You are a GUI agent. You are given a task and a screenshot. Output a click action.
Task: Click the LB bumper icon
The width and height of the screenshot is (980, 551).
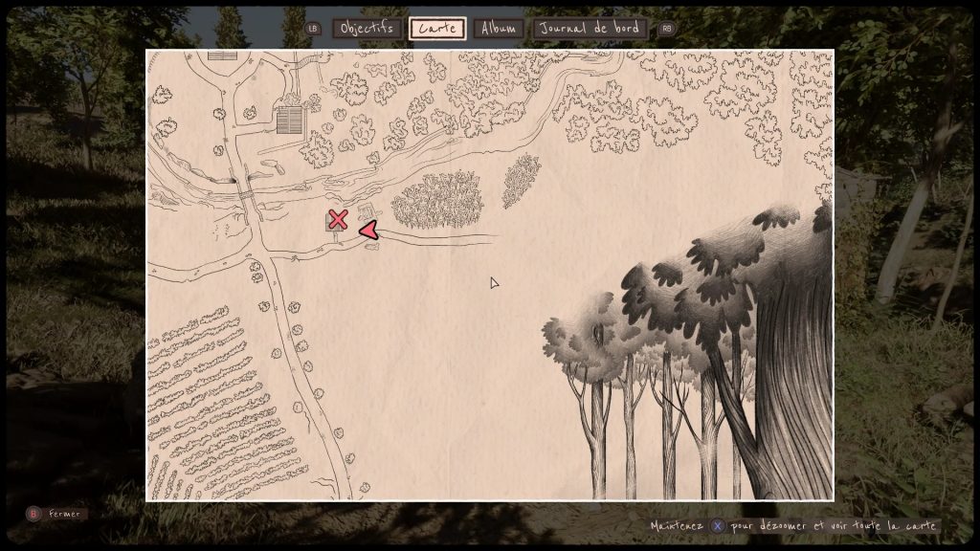pos(313,28)
